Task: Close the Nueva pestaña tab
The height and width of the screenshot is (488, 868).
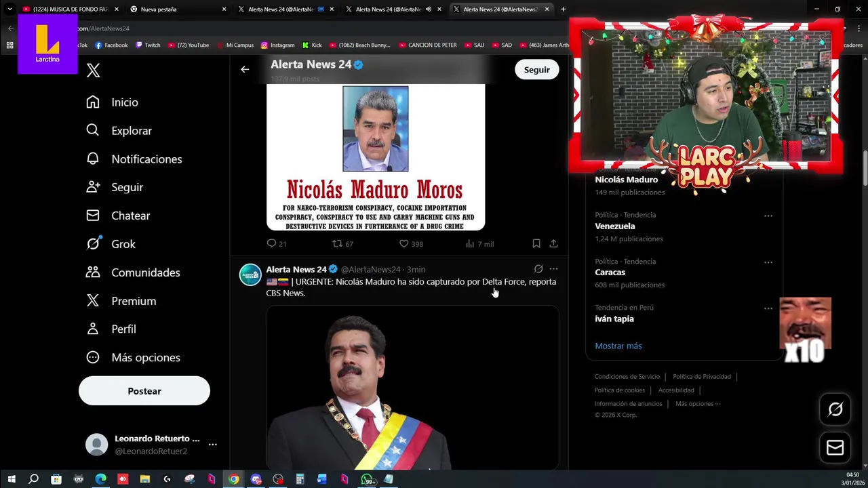Action: (x=224, y=9)
